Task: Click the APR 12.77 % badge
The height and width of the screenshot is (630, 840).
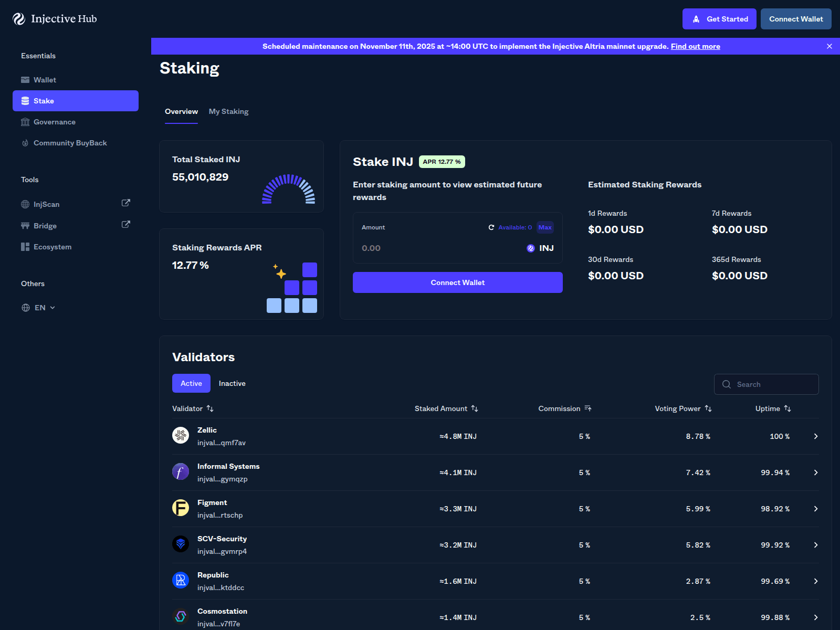Action: [442, 162]
